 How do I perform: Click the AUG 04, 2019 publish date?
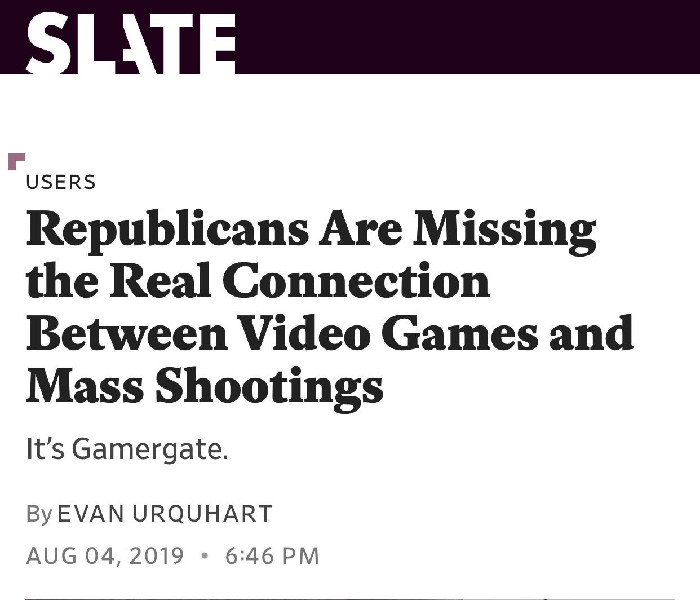click(x=105, y=555)
